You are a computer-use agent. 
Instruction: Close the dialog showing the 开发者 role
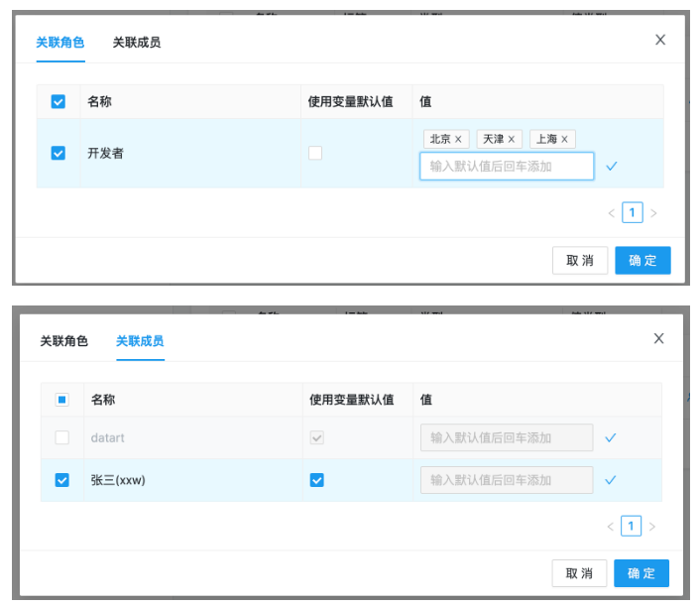click(x=660, y=40)
